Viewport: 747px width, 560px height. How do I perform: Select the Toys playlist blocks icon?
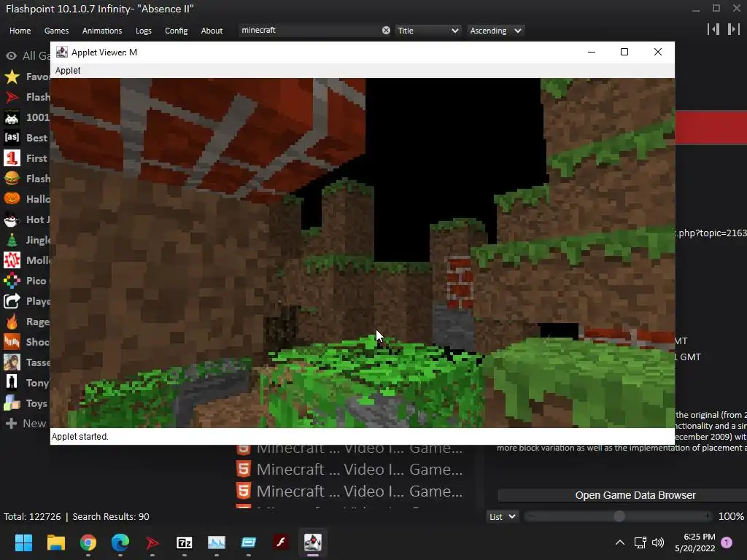[x=12, y=403]
